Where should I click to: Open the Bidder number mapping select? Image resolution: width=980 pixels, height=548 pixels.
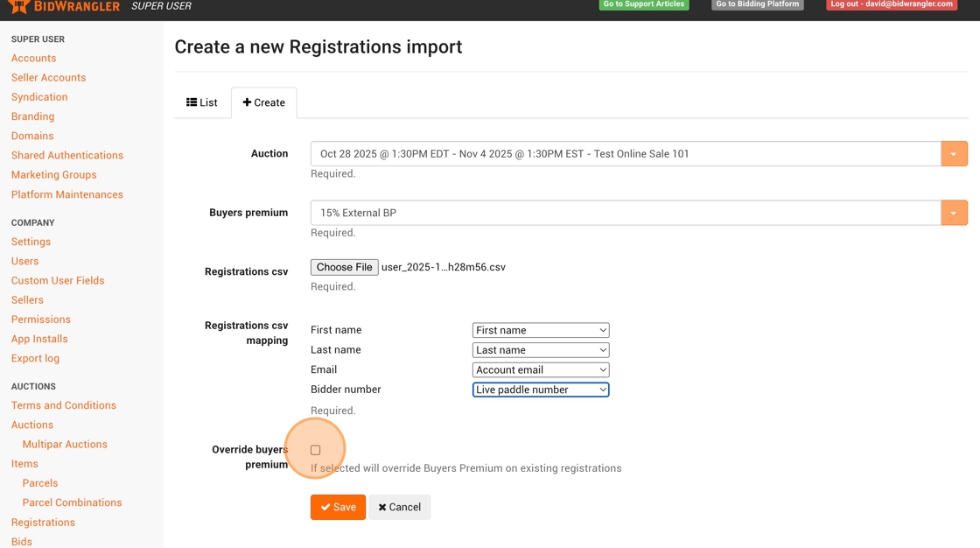540,390
